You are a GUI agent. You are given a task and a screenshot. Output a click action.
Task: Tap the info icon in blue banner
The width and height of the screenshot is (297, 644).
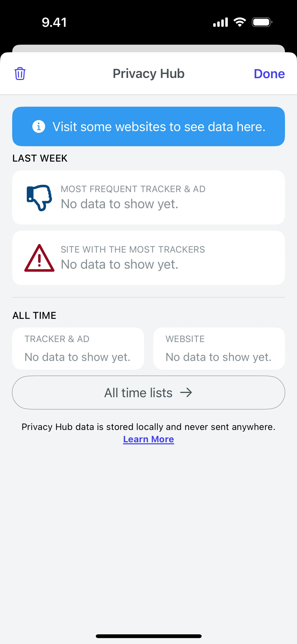39,127
